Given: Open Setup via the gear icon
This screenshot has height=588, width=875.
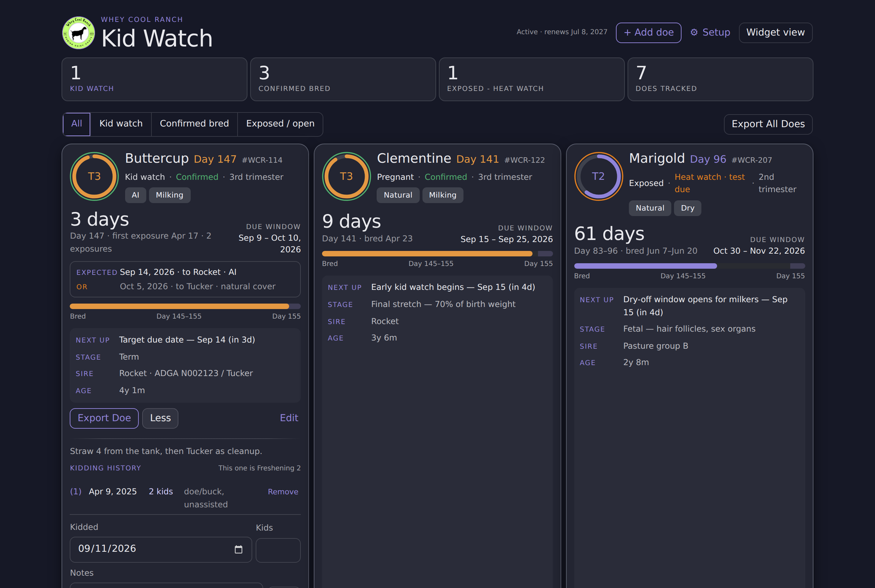Looking at the screenshot, I should point(710,32).
